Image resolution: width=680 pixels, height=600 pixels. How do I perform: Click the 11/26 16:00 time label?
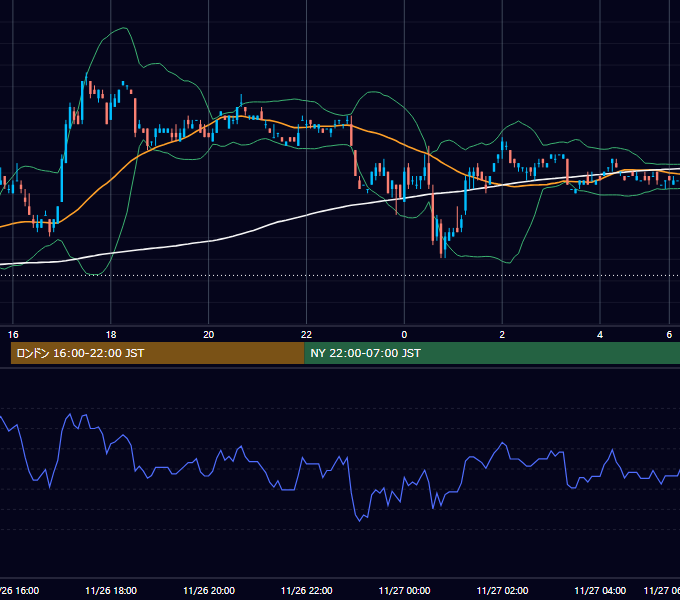click(20, 590)
